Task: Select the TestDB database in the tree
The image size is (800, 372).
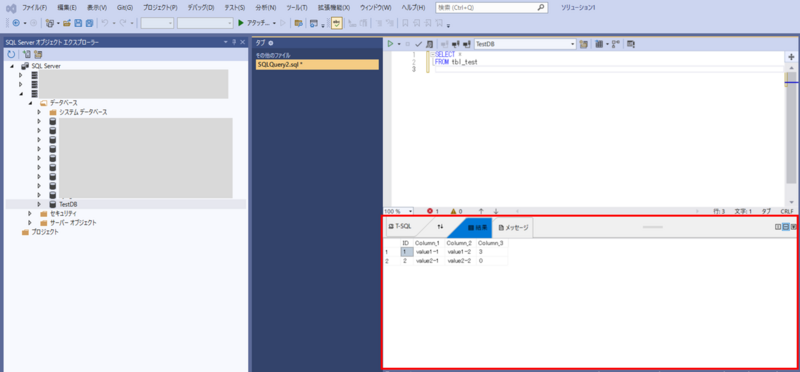Action: (x=68, y=204)
